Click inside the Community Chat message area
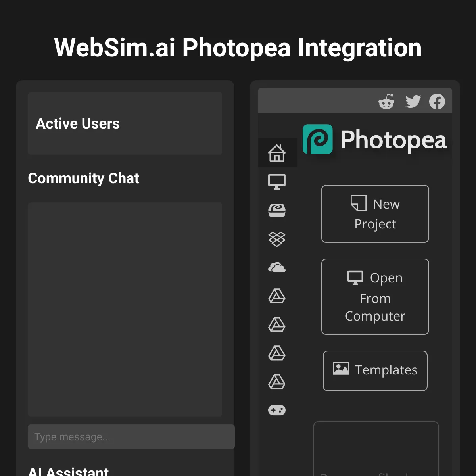 pos(125,309)
